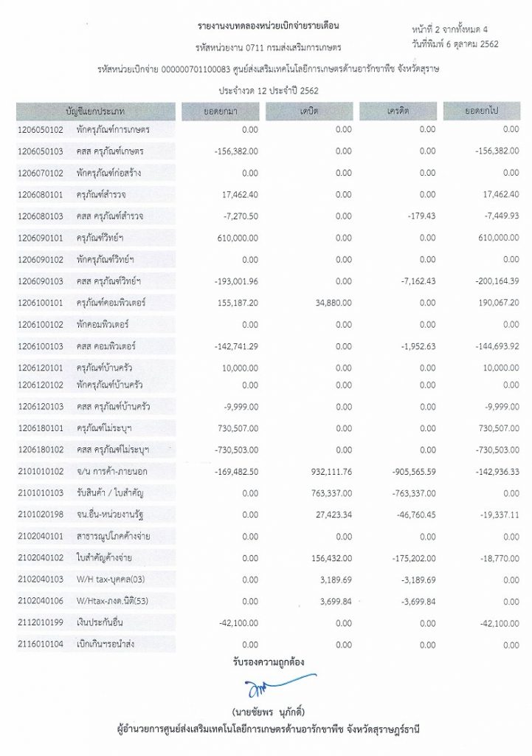Select the "ยอดยกมา" column header

click(221, 110)
